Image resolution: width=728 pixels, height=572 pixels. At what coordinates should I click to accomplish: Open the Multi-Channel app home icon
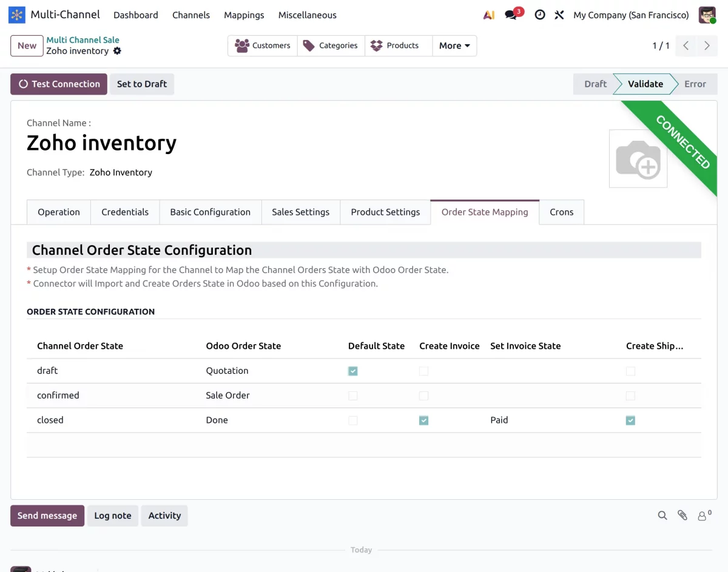pos(17,15)
